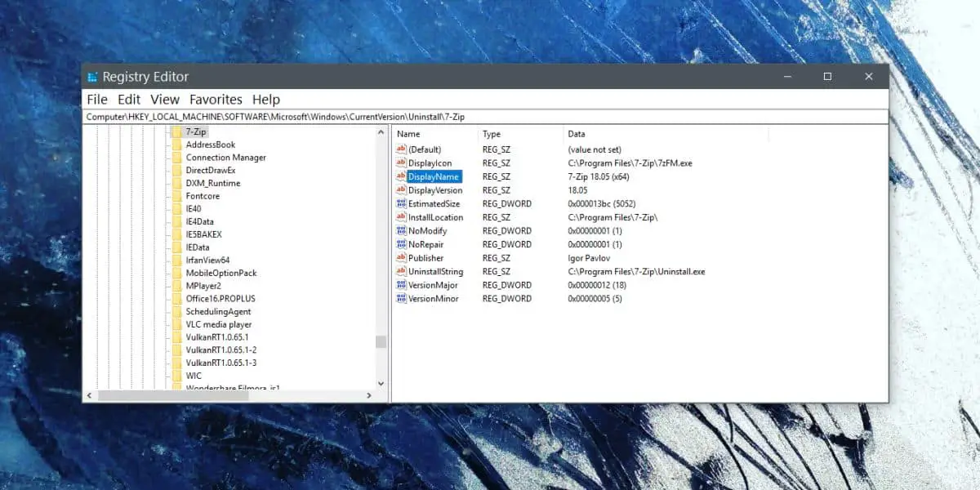Select the NoModify DWORD icon
Viewport: 980px width, 490px height.
(x=401, y=231)
